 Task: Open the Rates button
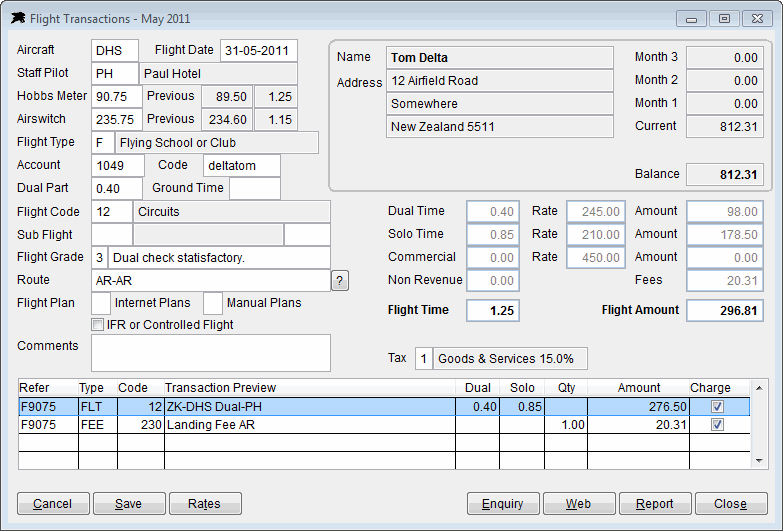click(205, 504)
